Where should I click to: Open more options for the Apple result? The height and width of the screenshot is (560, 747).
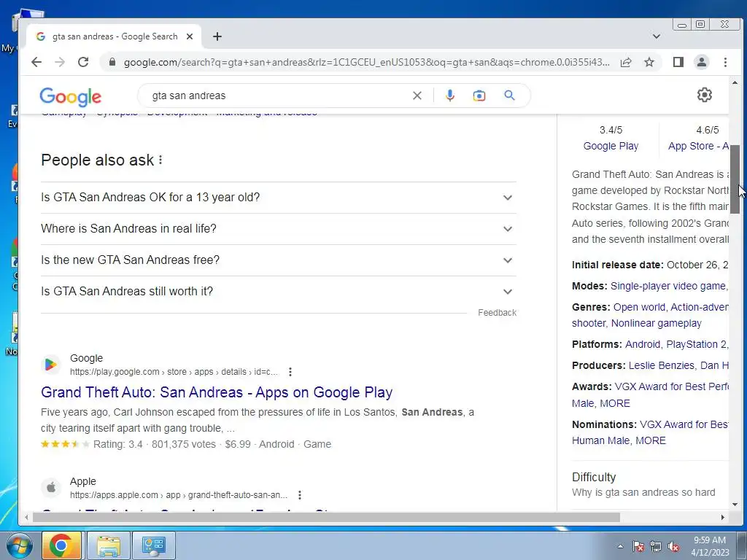[x=300, y=495]
